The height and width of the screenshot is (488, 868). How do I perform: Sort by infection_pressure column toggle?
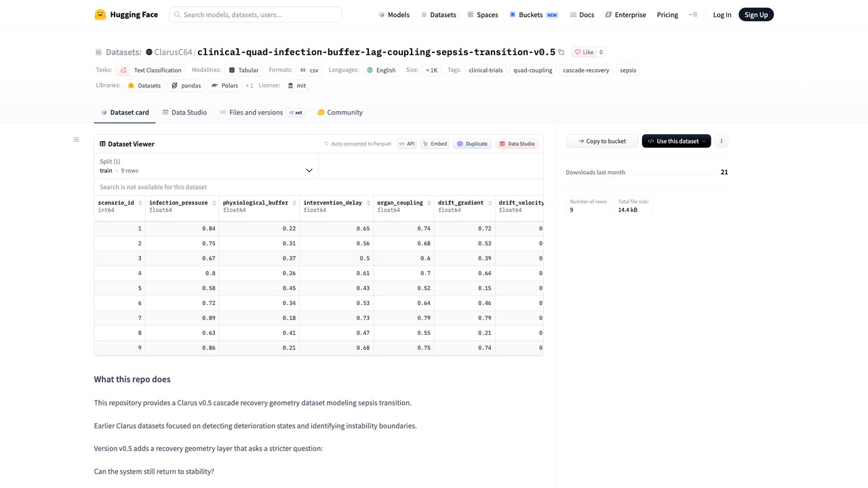(214, 203)
